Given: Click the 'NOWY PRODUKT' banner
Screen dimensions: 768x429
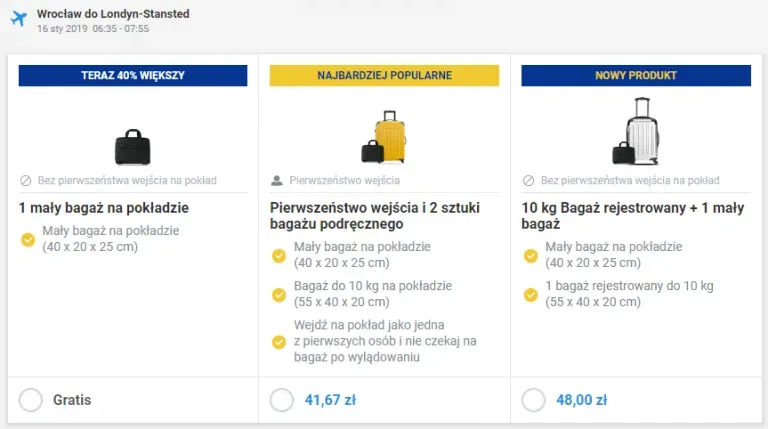Looking at the screenshot, I should 636,75.
